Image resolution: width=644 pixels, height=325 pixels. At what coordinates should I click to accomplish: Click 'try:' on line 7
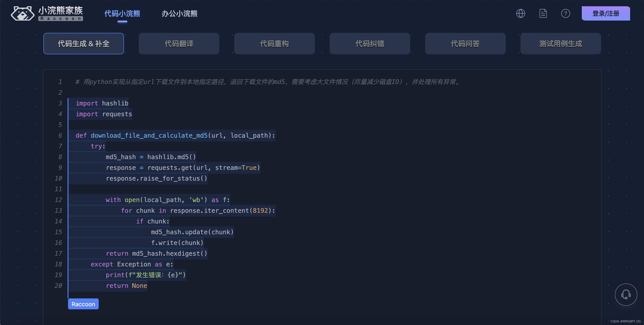click(98, 146)
